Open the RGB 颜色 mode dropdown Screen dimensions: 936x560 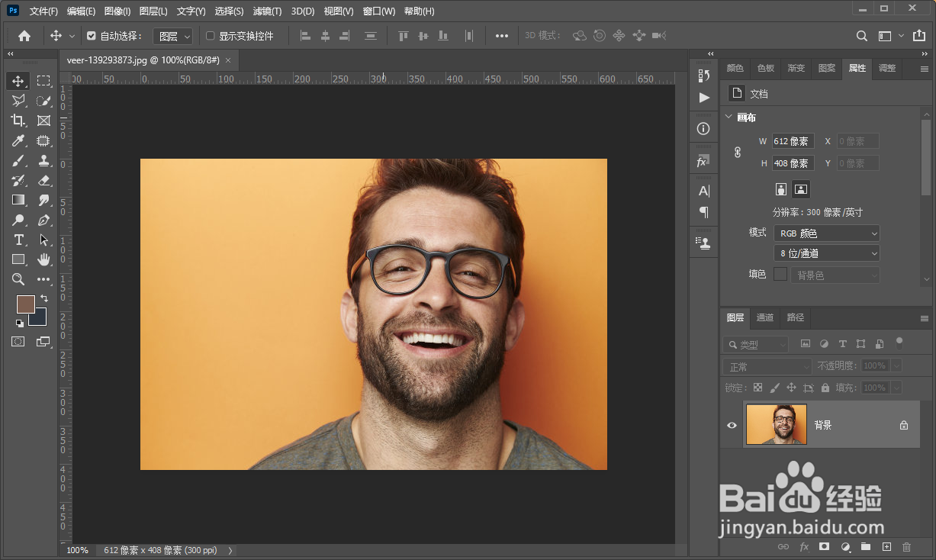coord(826,233)
